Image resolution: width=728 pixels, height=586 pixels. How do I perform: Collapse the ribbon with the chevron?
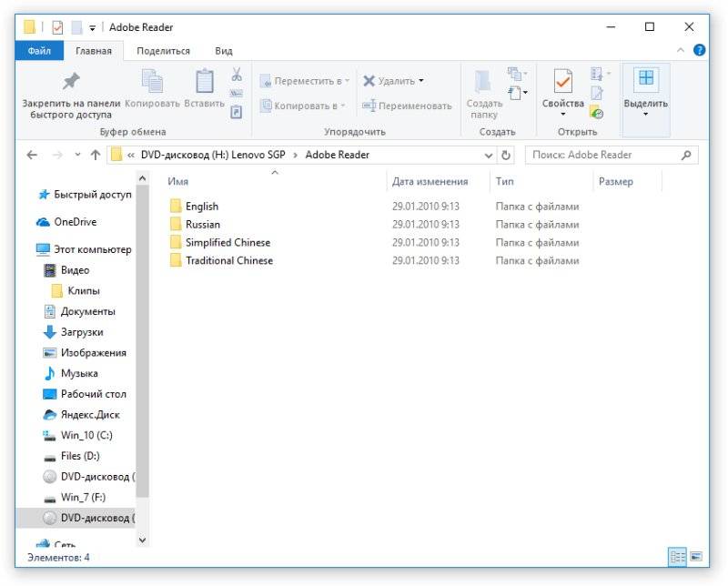681,50
